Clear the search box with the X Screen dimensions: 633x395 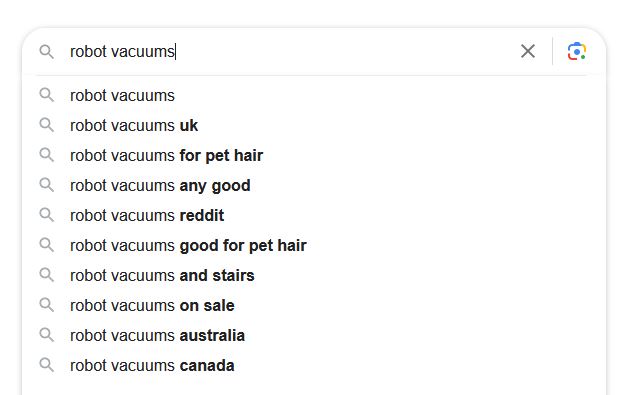(528, 51)
